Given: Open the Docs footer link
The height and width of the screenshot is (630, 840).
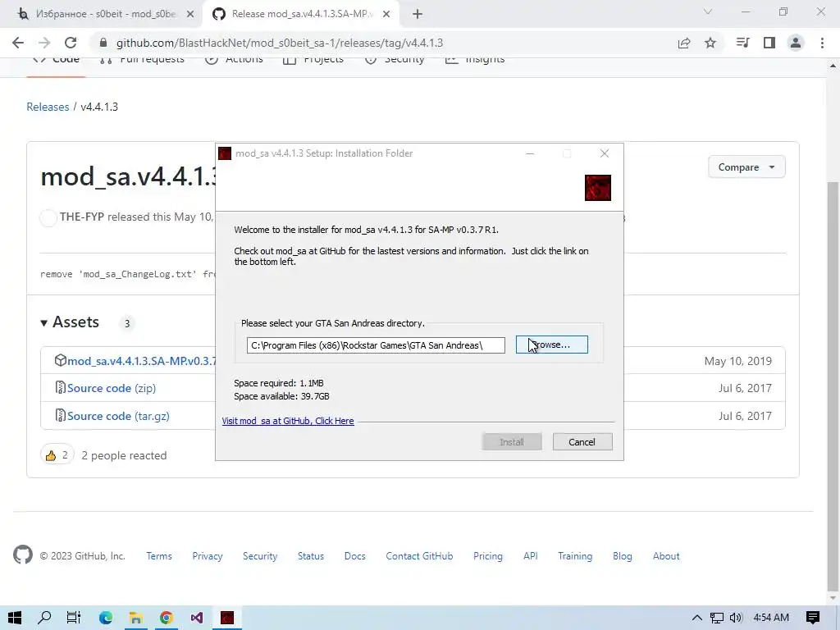Looking at the screenshot, I should click(354, 556).
